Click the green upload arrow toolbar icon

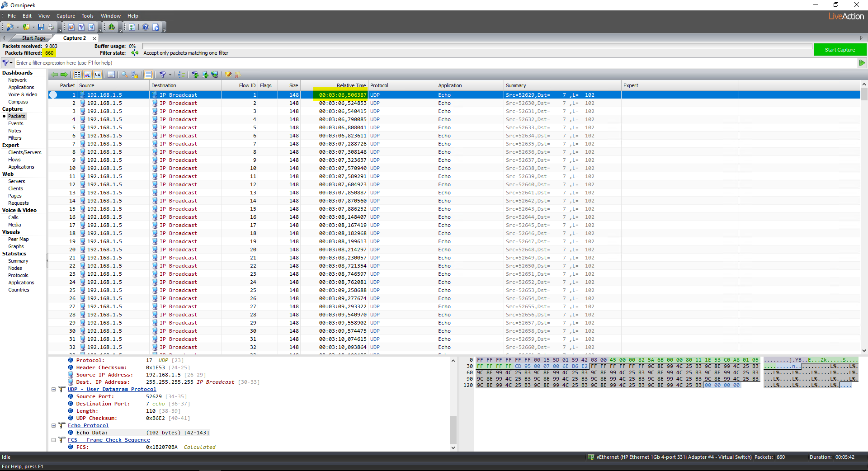point(111,27)
